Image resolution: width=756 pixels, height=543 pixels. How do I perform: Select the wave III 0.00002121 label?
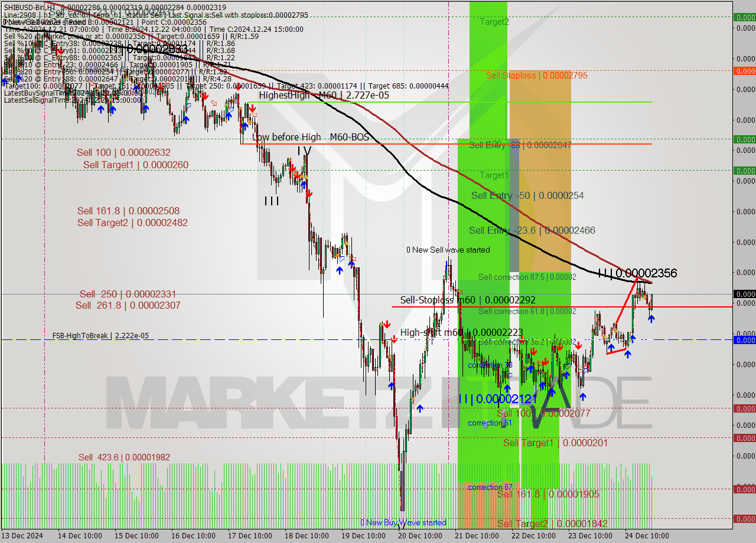coord(498,399)
